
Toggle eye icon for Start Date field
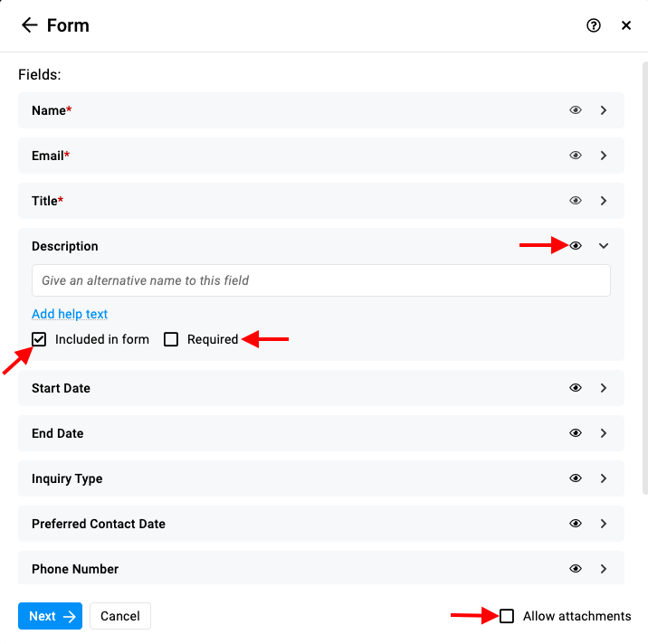[576, 388]
